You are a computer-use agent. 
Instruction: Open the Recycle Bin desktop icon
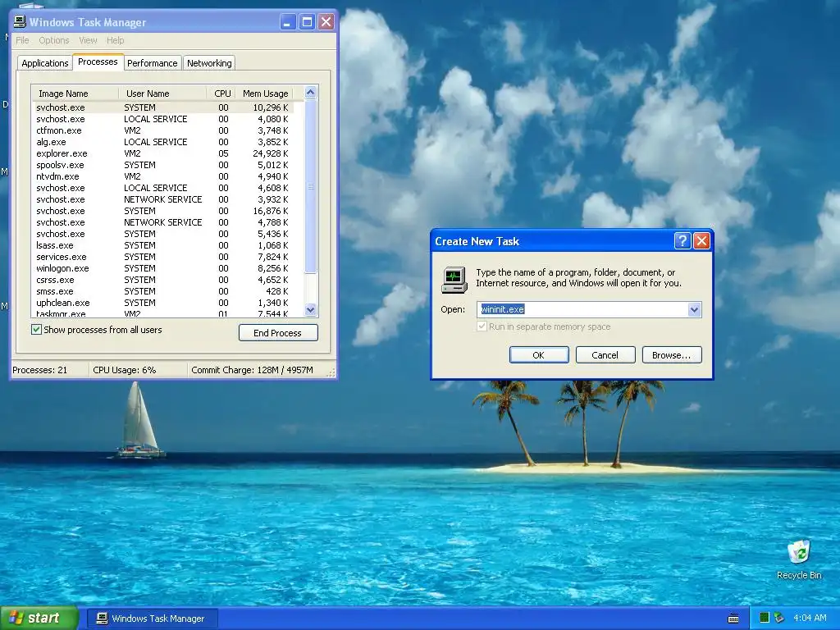click(x=799, y=559)
